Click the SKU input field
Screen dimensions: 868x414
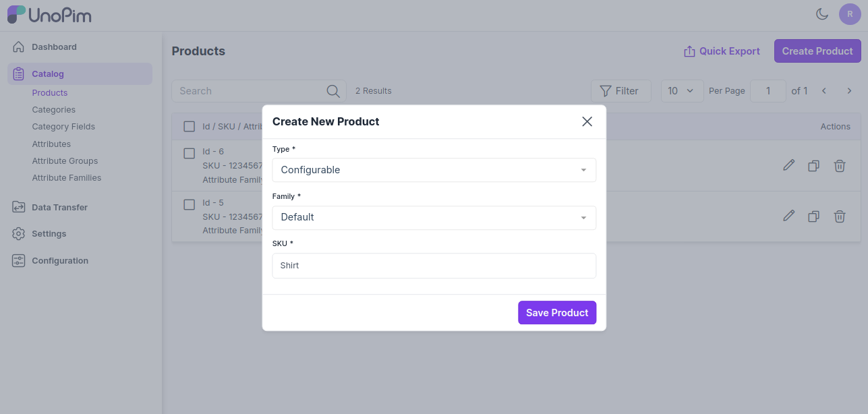(x=434, y=266)
